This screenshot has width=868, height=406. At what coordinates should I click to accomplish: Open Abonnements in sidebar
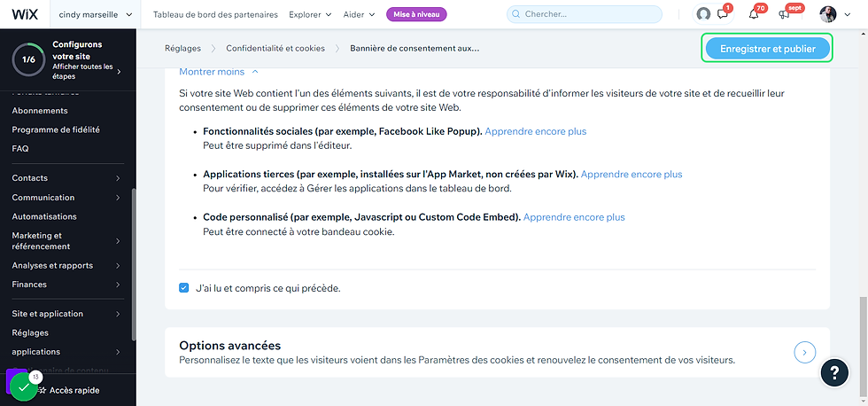[x=40, y=111]
